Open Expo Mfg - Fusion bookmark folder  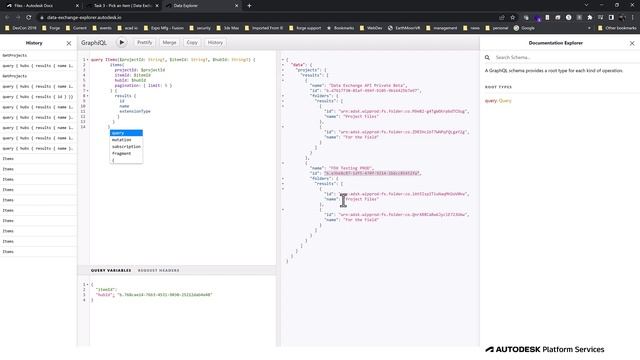[x=163, y=28]
